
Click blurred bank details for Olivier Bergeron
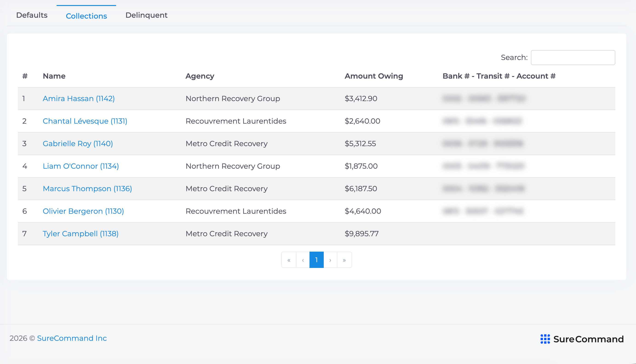[x=483, y=211]
